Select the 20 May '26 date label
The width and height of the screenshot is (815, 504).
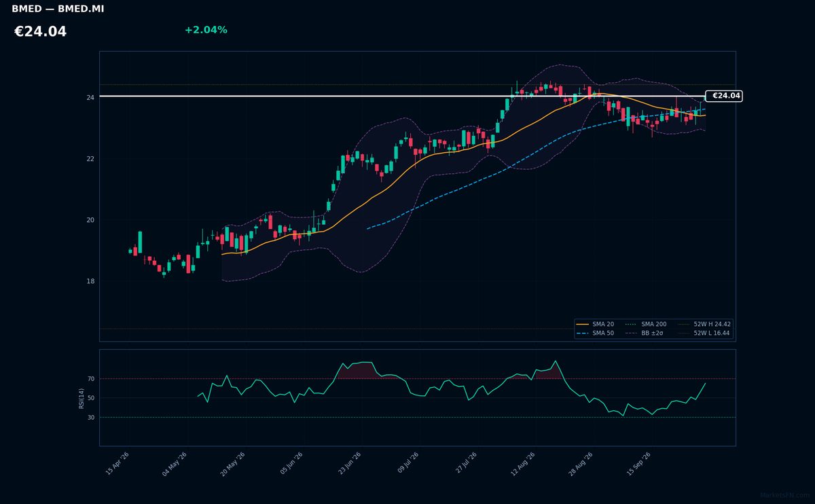click(232, 465)
